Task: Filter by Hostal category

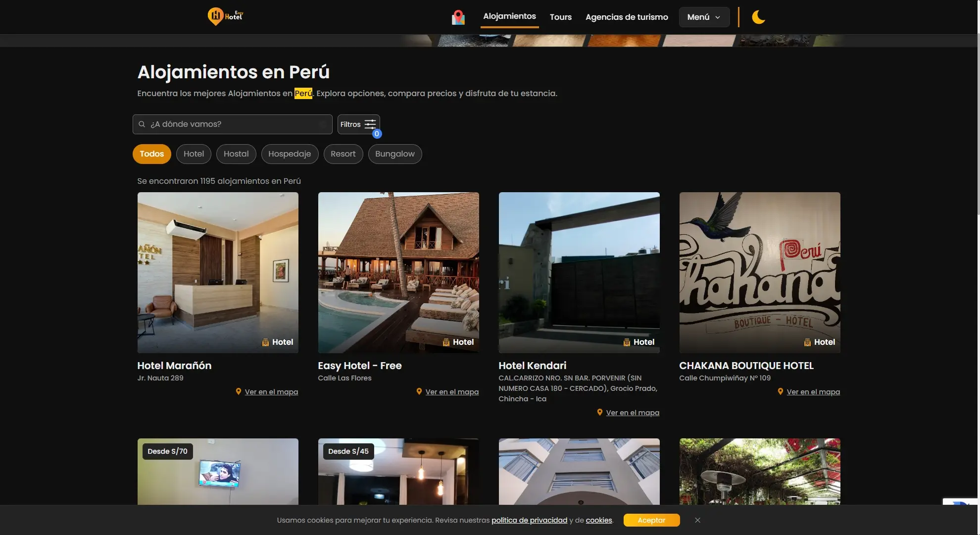Action: (x=236, y=154)
